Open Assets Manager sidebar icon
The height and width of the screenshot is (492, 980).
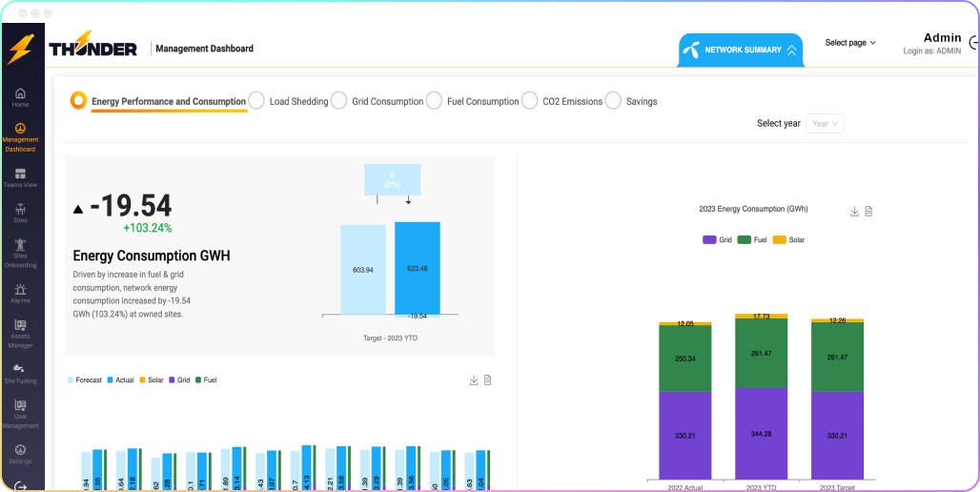(x=20, y=325)
